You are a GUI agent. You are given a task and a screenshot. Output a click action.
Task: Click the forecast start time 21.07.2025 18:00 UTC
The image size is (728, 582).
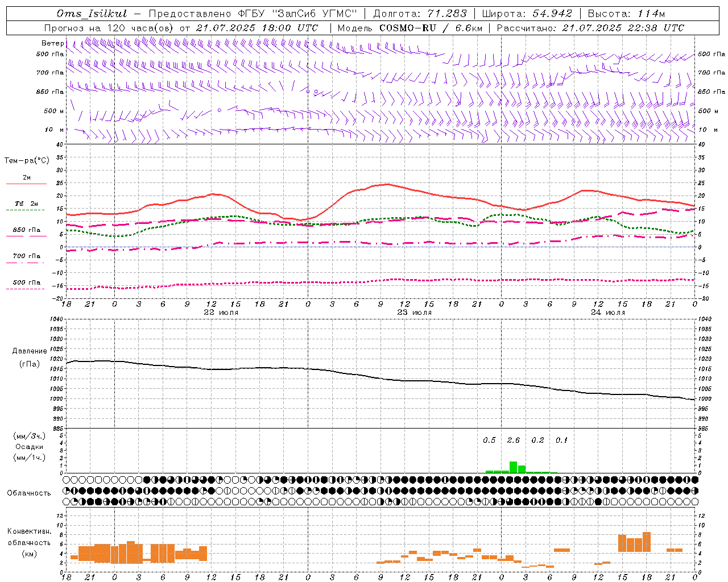257,28
